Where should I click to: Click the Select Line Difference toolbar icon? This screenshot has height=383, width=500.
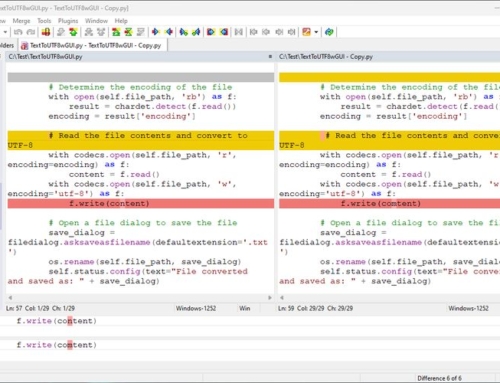point(46,32)
